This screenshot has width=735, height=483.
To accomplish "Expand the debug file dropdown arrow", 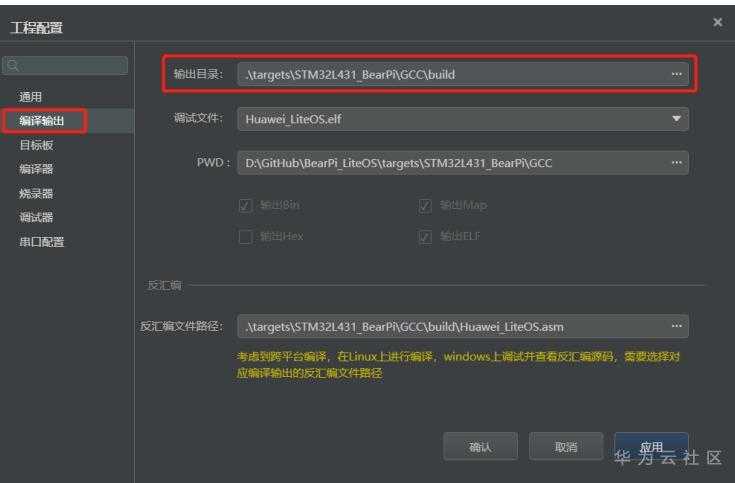I will (x=676, y=119).
